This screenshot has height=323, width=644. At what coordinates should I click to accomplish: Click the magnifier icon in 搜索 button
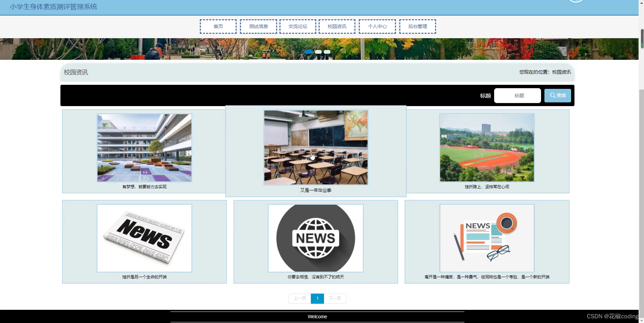(553, 95)
